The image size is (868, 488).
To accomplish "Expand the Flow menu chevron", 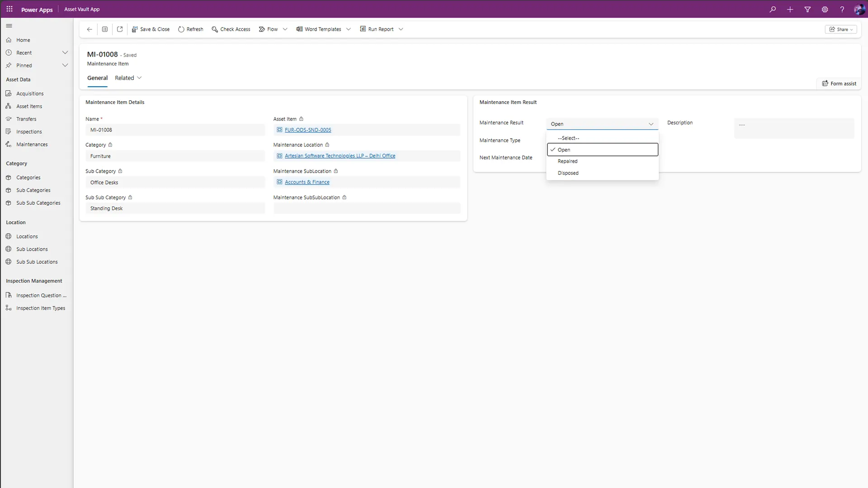I will (x=285, y=29).
